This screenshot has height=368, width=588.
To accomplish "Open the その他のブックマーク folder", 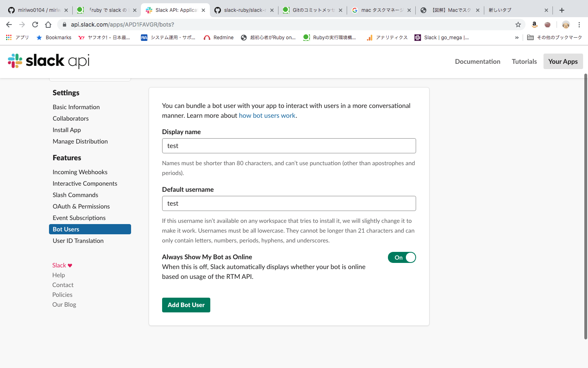I will (x=555, y=37).
